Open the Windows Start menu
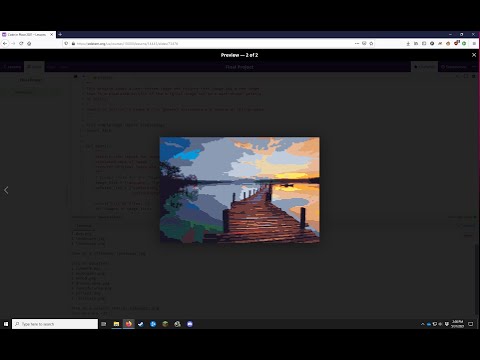Viewport: 480px width, 360px height. (6, 324)
